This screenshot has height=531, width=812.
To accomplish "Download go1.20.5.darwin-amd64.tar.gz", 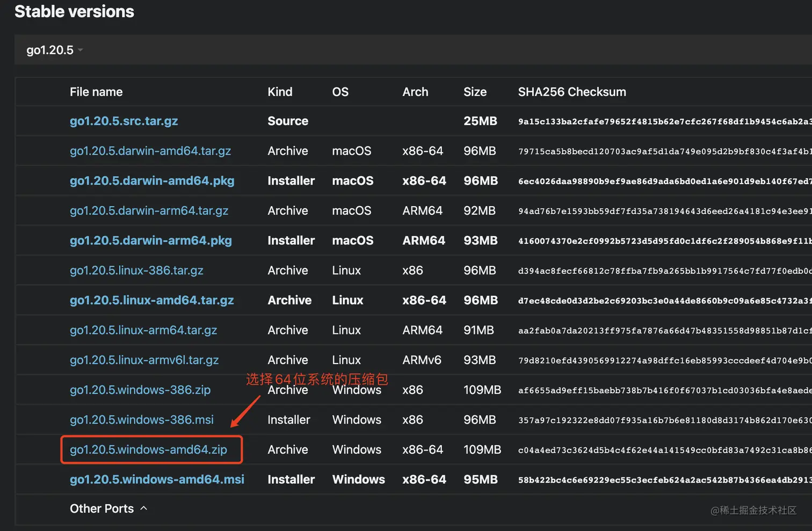I will [x=150, y=151].
